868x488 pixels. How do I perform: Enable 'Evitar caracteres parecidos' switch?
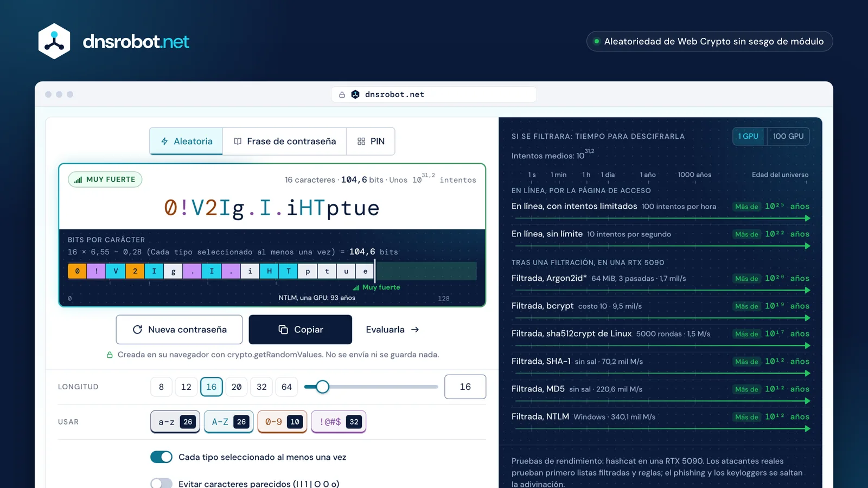tap(161, 484)
